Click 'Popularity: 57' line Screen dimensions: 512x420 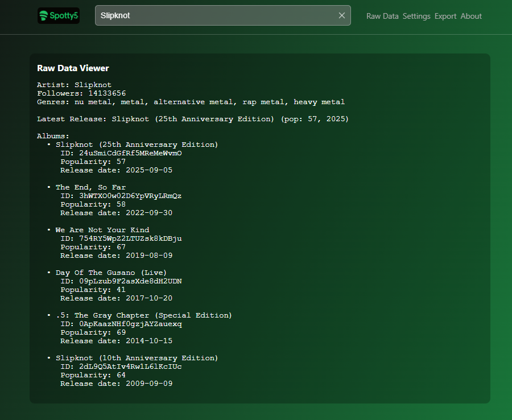click(93, 162)
